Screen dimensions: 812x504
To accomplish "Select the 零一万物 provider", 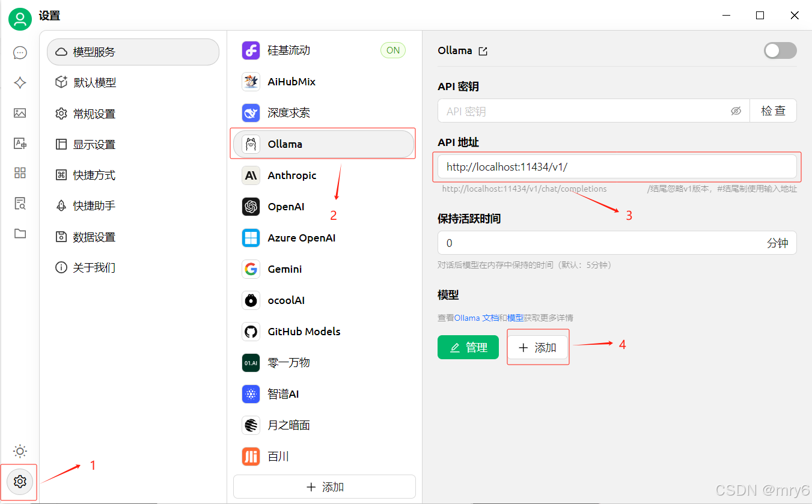I will point(324,363).
